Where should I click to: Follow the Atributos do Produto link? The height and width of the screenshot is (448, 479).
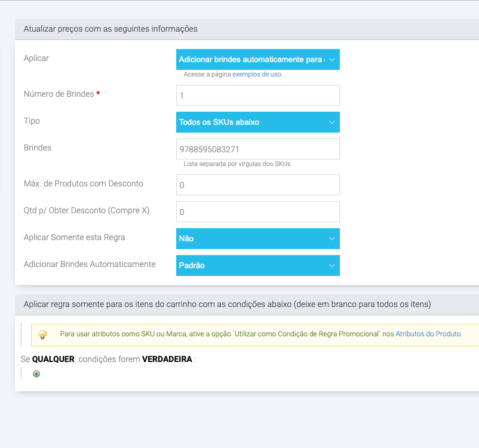[x=428, y=335]
